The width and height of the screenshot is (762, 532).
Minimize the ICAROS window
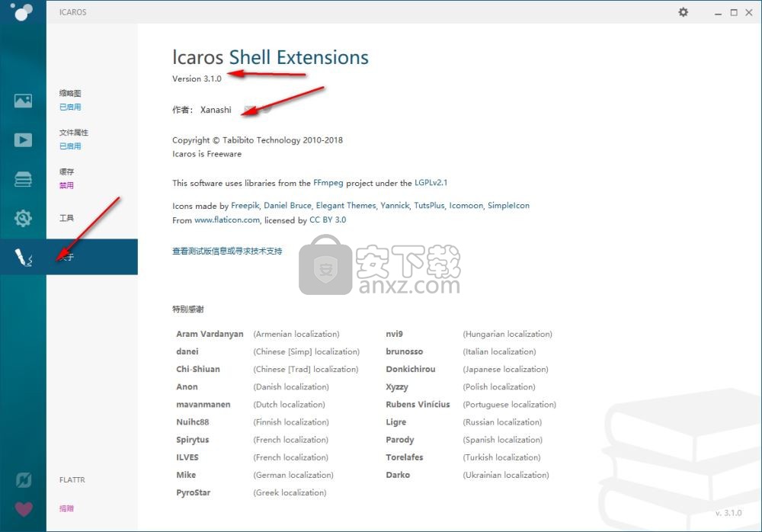[718, 13]
